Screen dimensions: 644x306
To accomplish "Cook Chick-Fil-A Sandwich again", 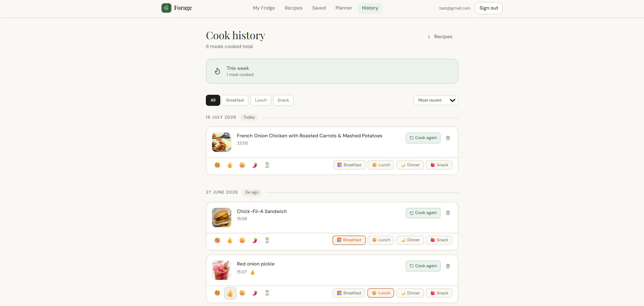I will coord(423,213).
